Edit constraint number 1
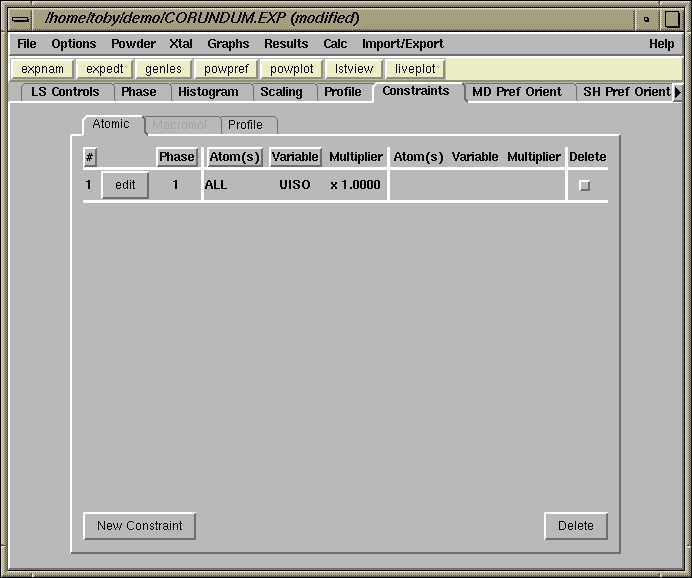The height and width of the screenshot is (578, 692). (125, 185)
